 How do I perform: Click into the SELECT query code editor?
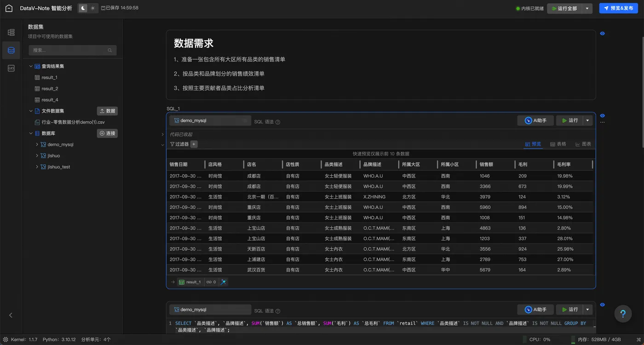pos(380,327)
